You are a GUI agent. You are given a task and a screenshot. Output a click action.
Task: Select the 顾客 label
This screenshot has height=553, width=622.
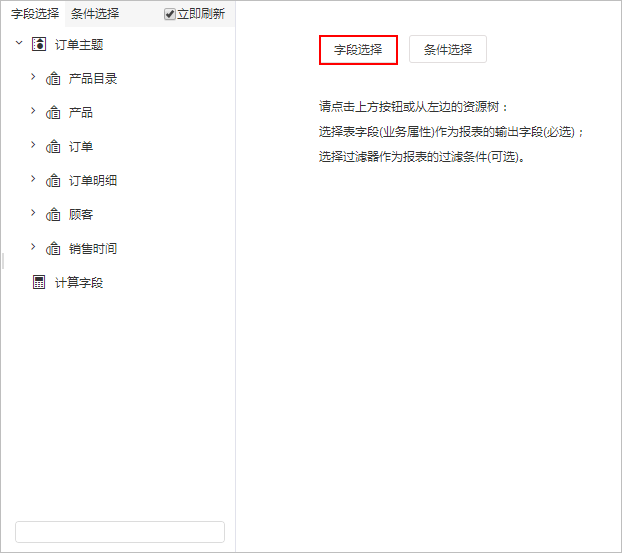point(81,215)
